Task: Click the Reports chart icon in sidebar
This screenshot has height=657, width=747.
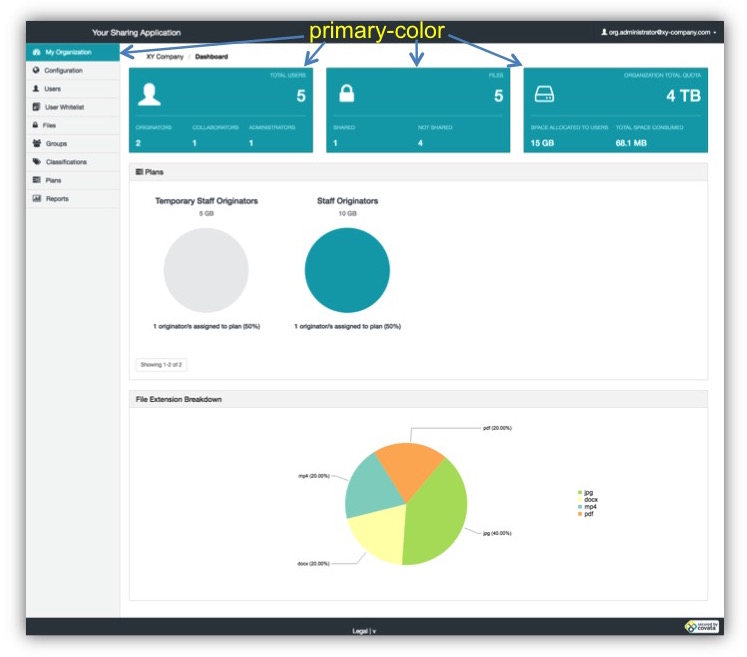Action: point(37,199)
